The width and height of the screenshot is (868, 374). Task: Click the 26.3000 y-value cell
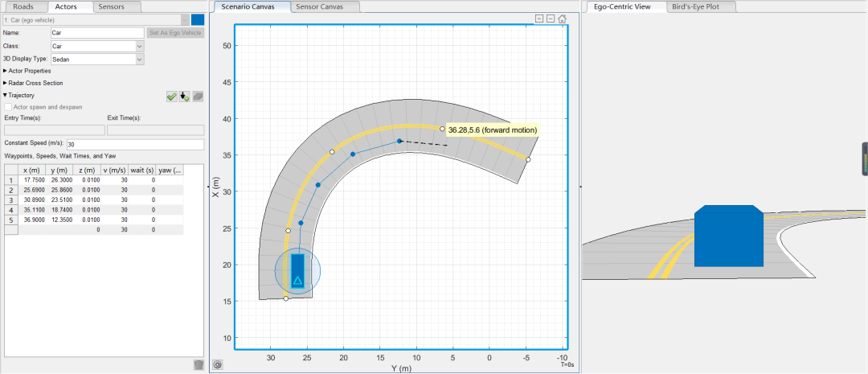click(x=59, y=180)
